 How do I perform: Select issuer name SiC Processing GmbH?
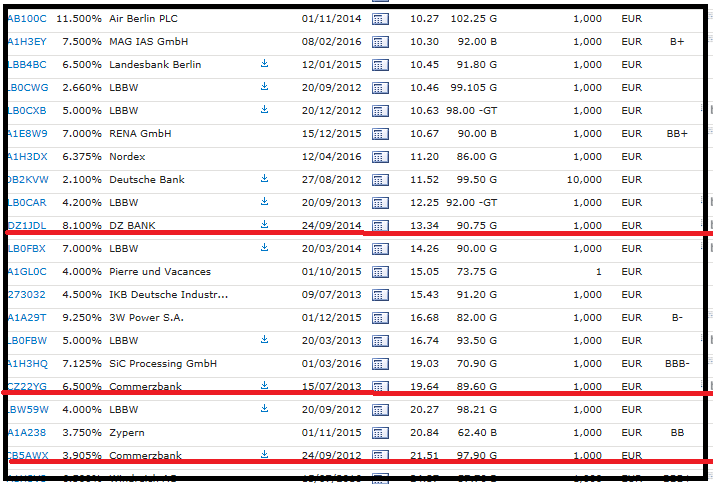(x=163, y=364)
